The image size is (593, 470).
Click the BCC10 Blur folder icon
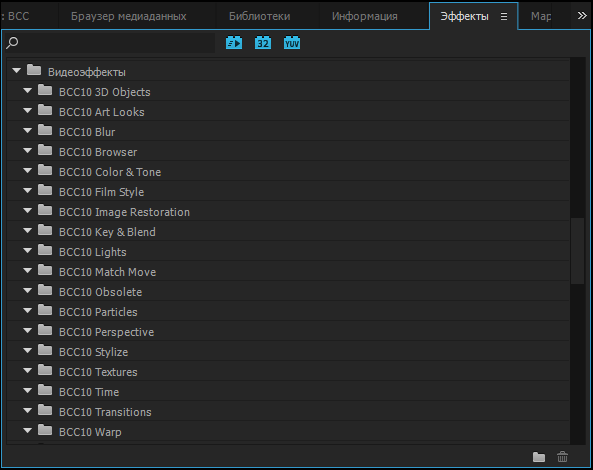click(x=45, y=130)
